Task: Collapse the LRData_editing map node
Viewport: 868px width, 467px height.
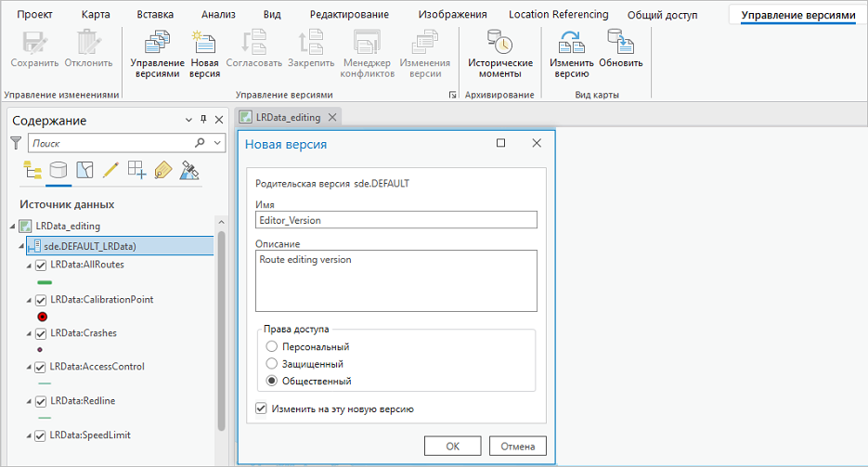Action: coord(13,226)
